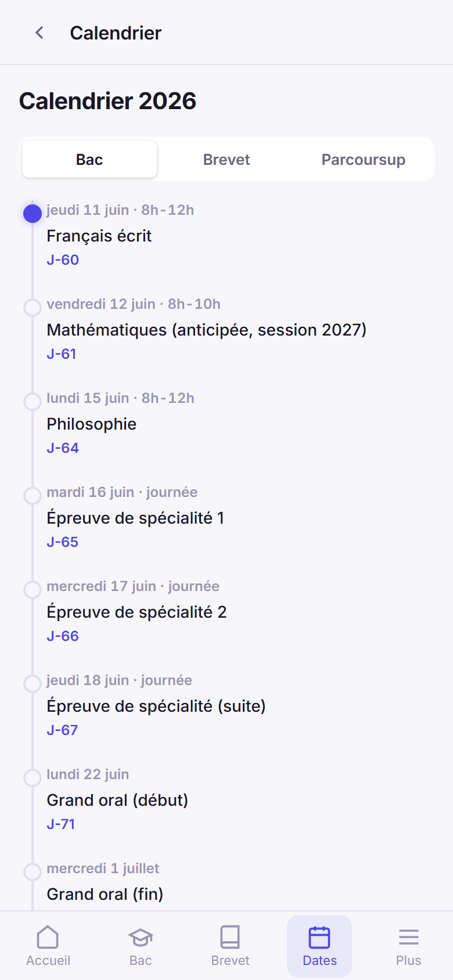Tap the Bac graduation cap icon
Viewport: 453px width, 980px height.
click(141, 937)
